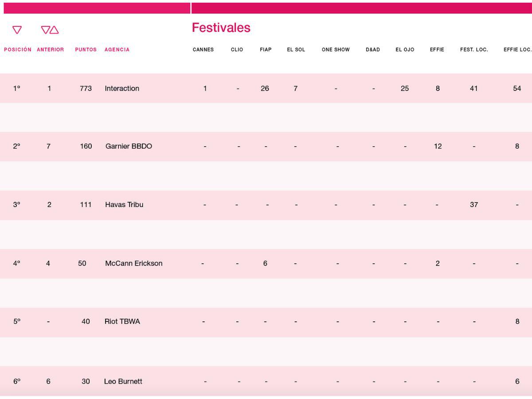
Task: Click the 6º position cell
Action: (17, 381)
